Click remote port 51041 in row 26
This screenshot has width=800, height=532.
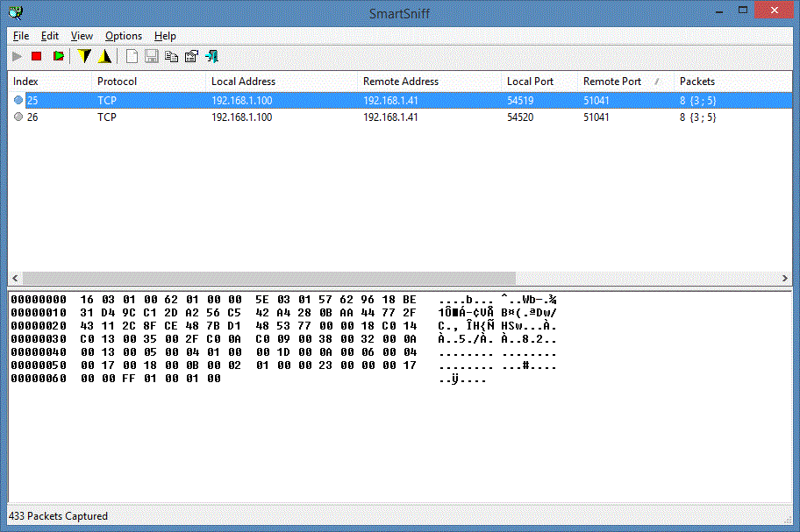coord(596,117)
